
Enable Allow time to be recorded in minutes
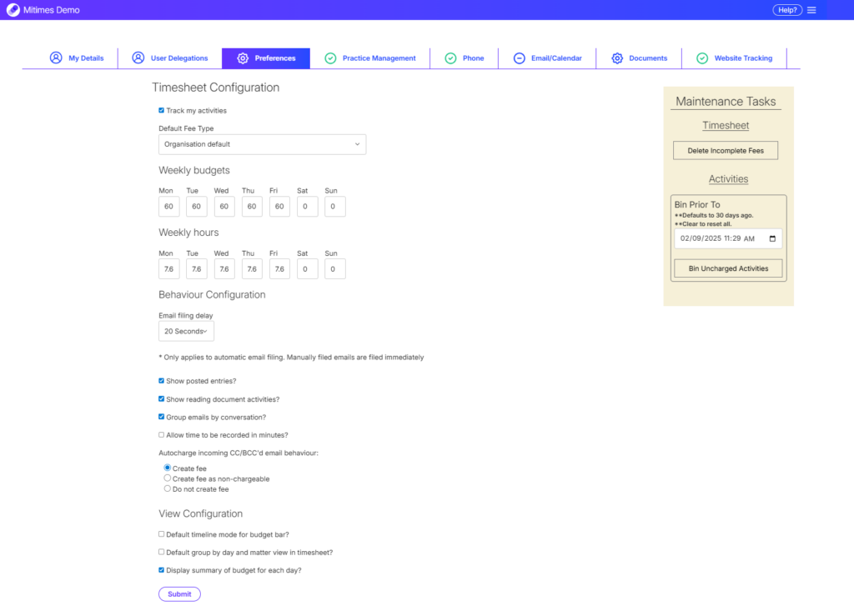click(x=162, y=435)
